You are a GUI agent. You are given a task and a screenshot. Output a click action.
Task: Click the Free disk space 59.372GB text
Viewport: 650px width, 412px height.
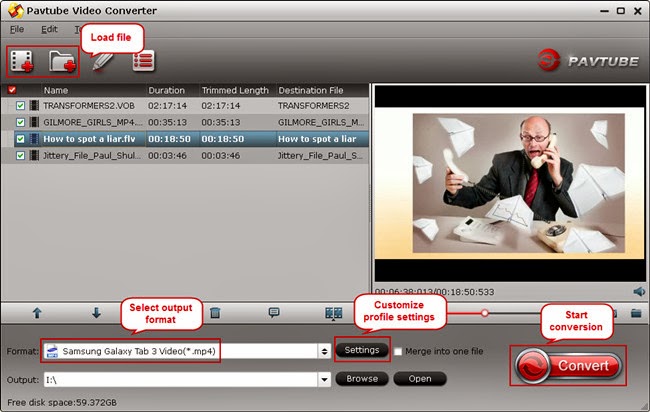[x=62, y=402]
